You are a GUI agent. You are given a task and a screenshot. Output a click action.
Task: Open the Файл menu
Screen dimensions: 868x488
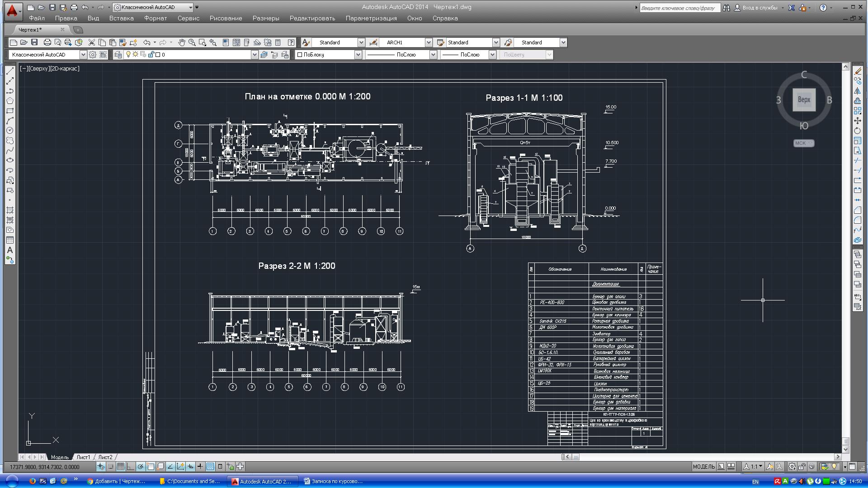[37, 18]
